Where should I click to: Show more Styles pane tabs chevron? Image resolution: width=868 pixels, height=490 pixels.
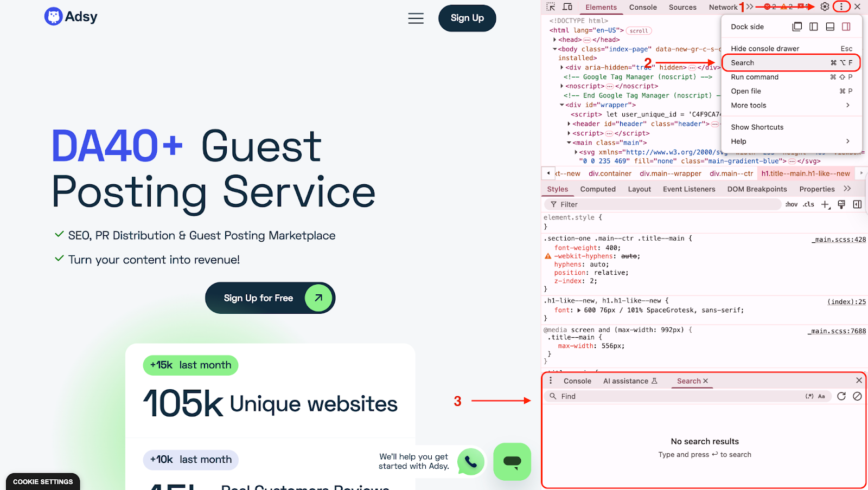coord(847,189)
